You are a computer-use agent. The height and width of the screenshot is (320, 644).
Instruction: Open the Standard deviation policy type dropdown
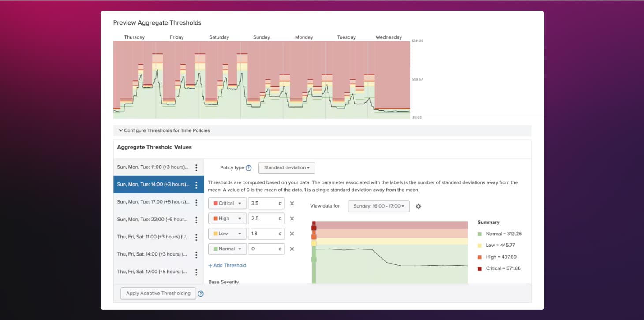(x=287, y=167)
